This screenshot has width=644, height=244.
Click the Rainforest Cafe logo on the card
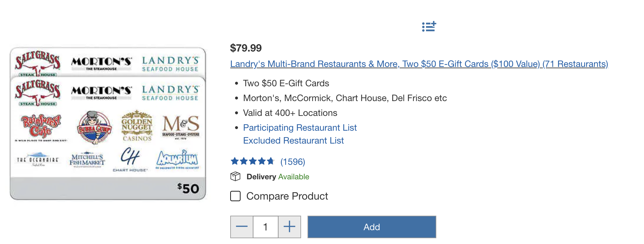(41, 127)
